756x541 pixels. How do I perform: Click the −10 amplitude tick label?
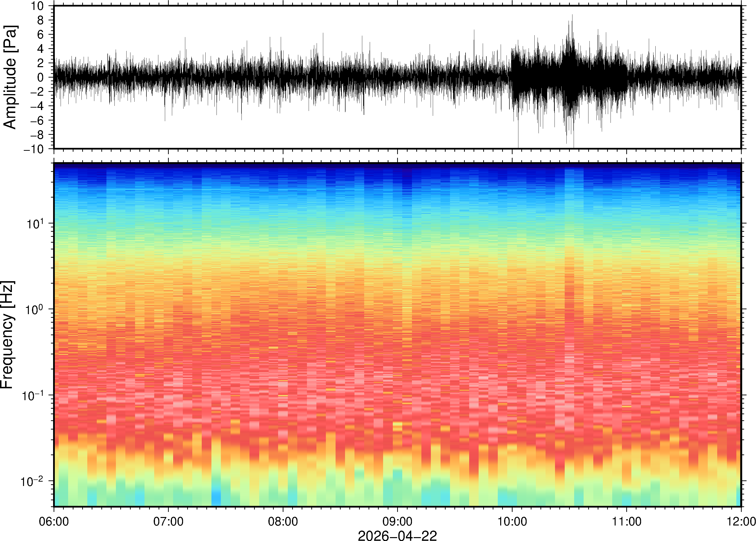pyautogui.click(x=34, y=149)
